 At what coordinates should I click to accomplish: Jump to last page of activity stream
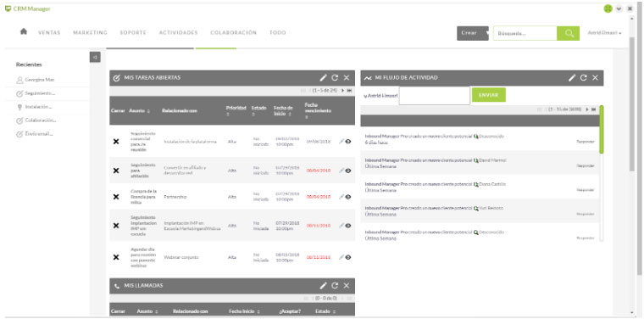(x=593, y=109)
